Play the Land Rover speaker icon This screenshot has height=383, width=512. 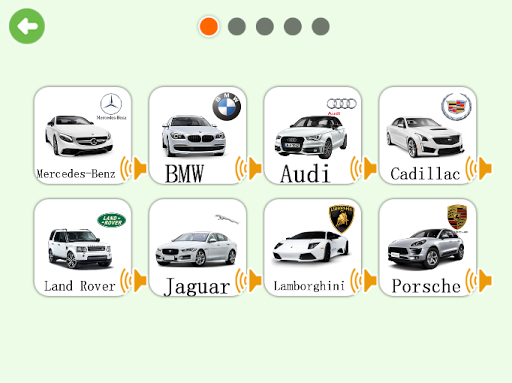click(133, 281)
